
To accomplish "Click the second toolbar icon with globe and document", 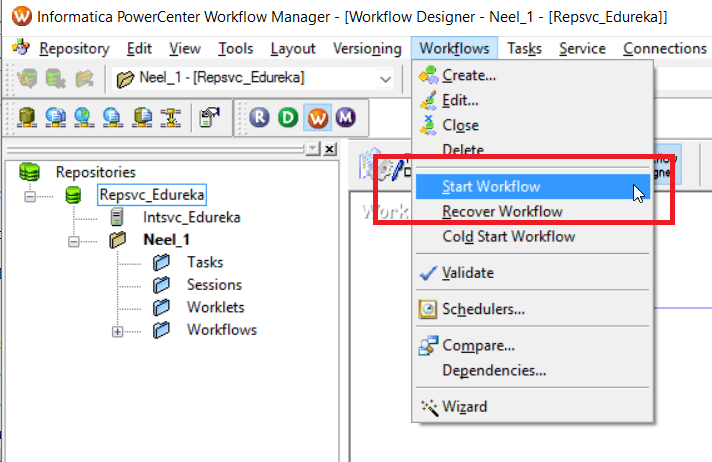I will (55, 117).
